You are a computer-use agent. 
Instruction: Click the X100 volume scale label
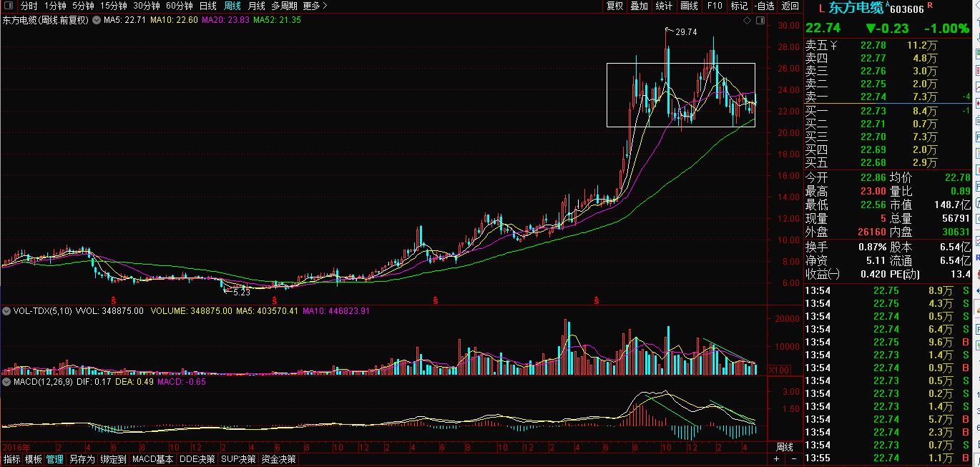(x=778, y=370)
